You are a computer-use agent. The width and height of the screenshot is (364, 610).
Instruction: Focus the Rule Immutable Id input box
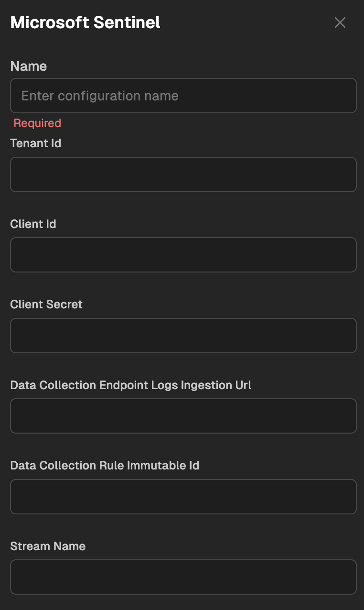click(x=183, y=497)
